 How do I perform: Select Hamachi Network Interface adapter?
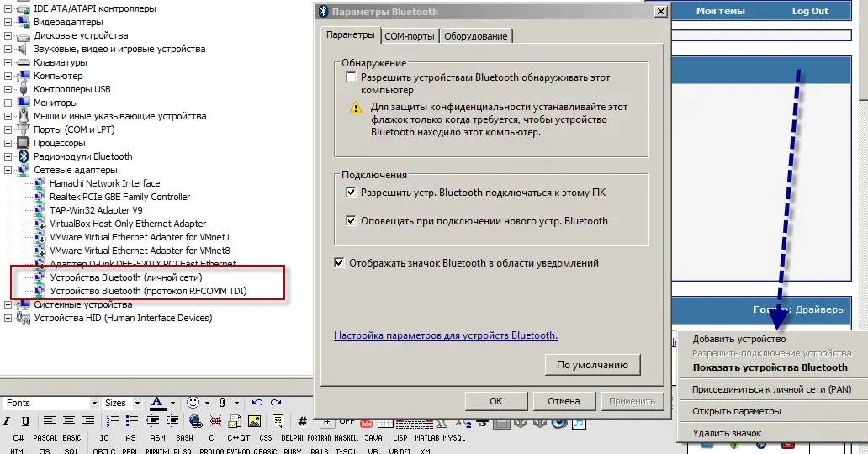pyautogui.click(x=104, y=183)
